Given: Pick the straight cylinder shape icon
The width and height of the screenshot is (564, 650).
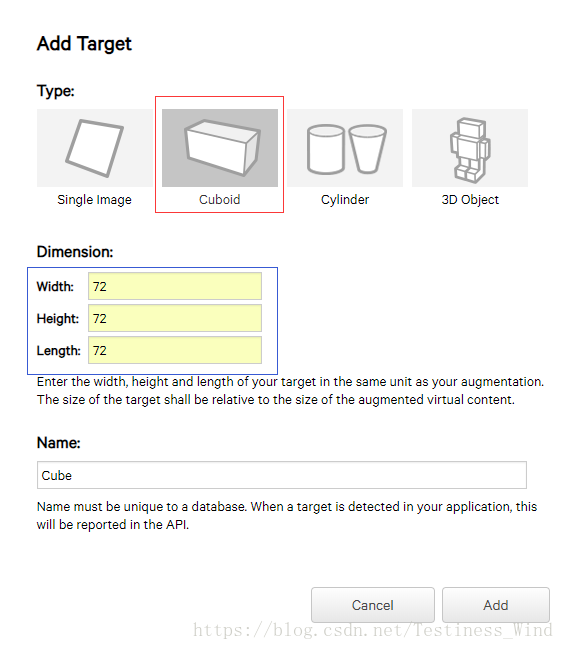Looking at the screenshot, I should pyautogui.click(x=326, y=149).
